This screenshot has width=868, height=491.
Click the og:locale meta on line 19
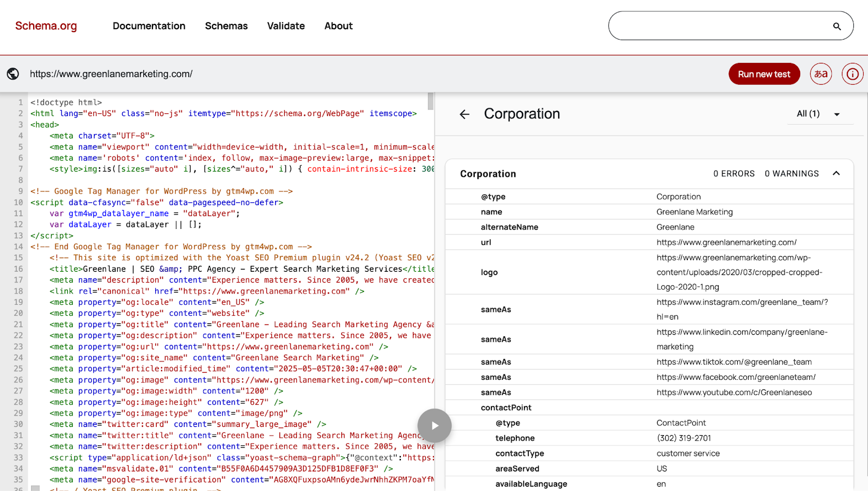(x=157, y=302)
